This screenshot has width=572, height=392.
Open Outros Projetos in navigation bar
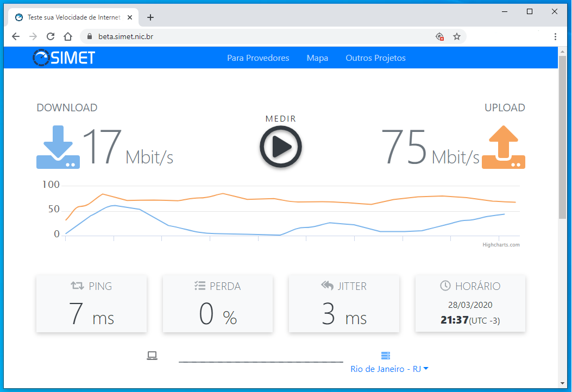point(375,58)
